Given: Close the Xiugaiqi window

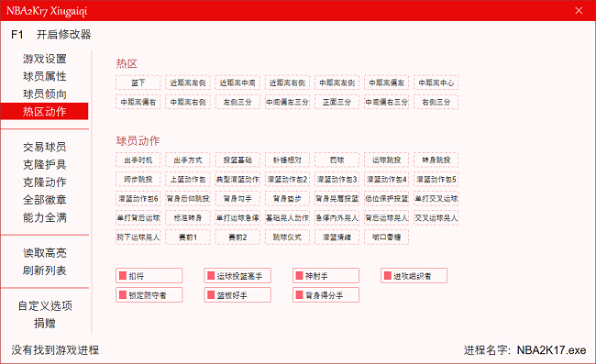Looking at the screenshot, I should pos(579,11).
